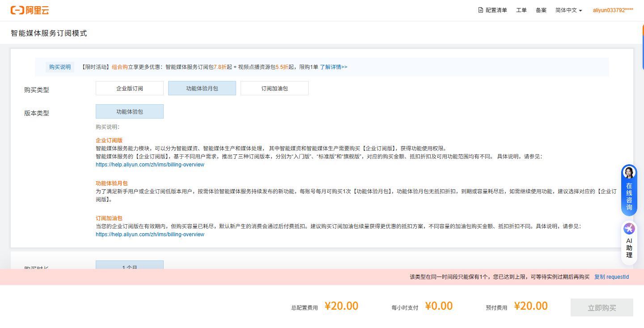
Task: Click 复制 requestId link
Action: coord(611,277)
